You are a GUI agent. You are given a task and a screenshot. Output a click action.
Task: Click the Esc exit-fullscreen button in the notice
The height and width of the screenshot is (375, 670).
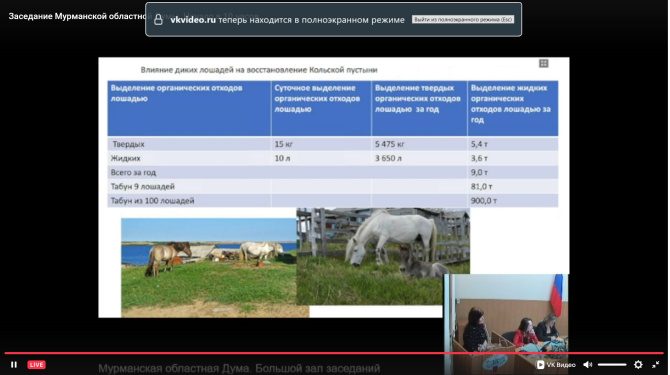463,20
